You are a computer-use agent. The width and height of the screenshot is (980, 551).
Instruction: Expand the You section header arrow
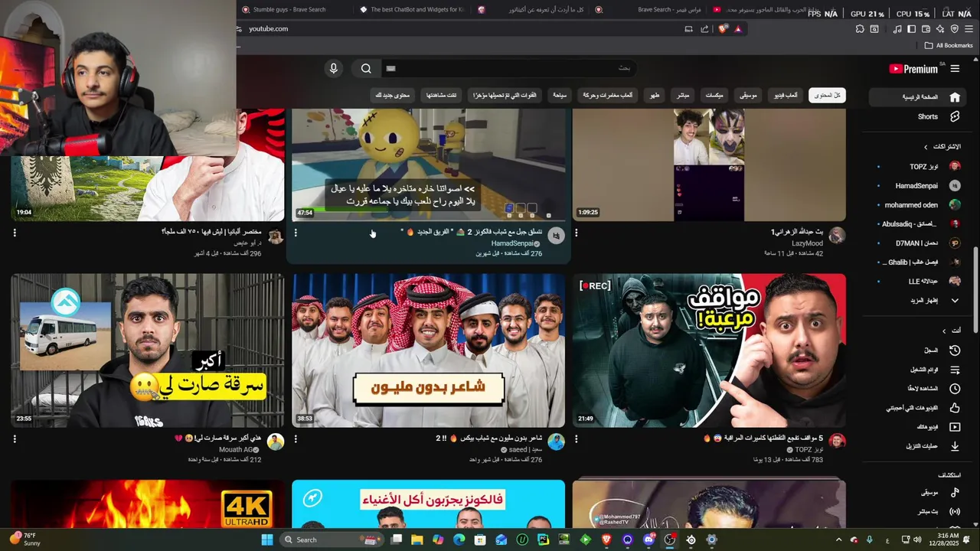pyautogui.click(x=944, y=331)
